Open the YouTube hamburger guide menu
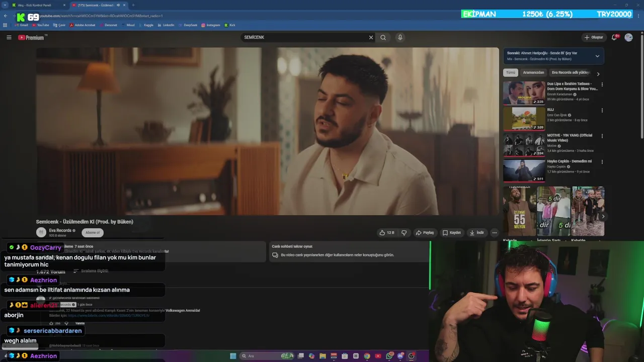Screen dimensions: 644x362 click(9, 37)
